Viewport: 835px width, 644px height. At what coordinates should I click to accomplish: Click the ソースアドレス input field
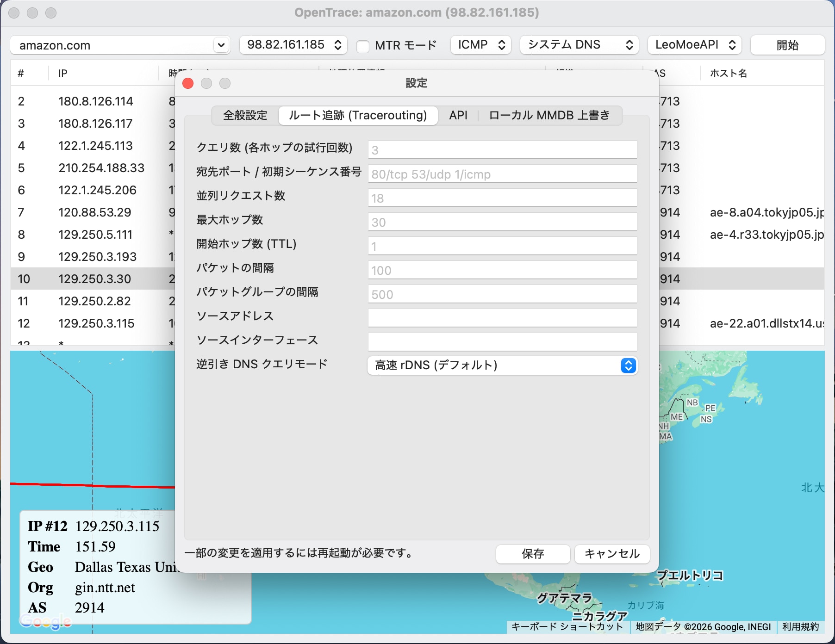502,318
